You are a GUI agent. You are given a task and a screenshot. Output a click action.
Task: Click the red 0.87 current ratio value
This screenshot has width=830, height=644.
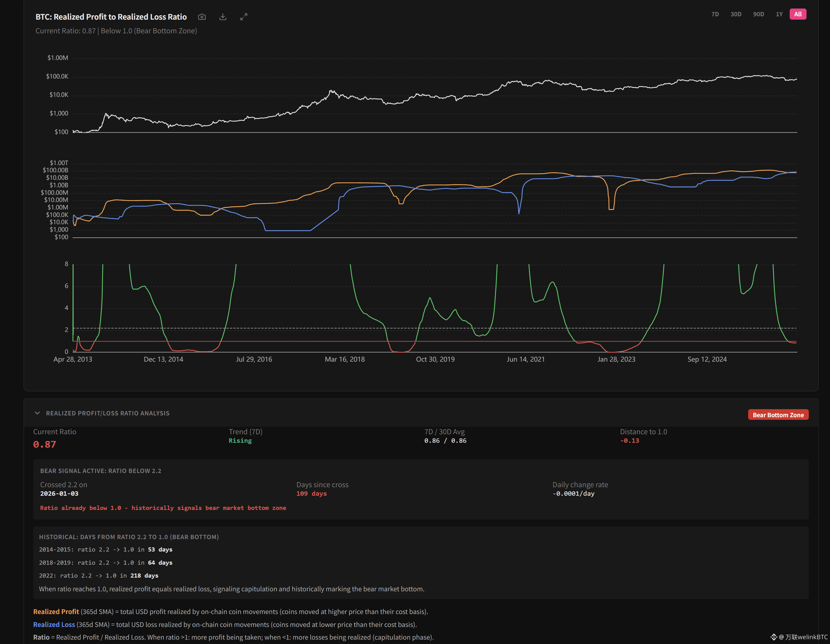tap(44, 444)
